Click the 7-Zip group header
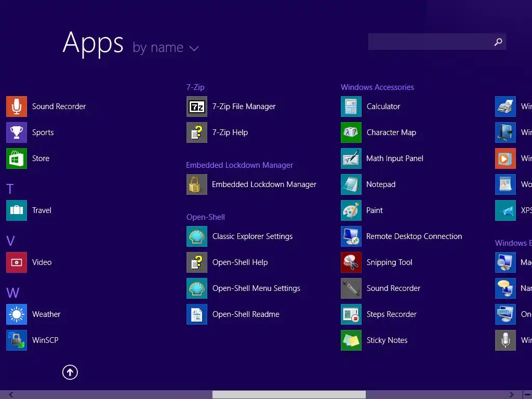Image resolution: width=532 pixels, height=399 pixels. point(195,87)
